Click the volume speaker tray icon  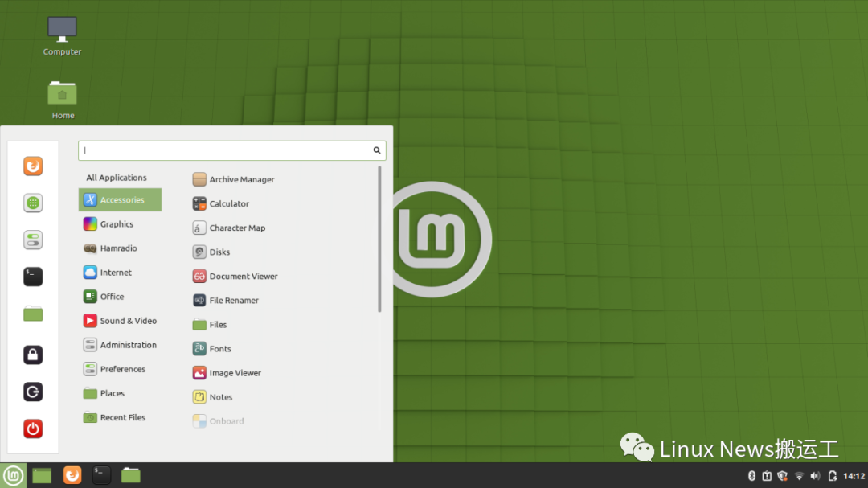click(816, 476)
